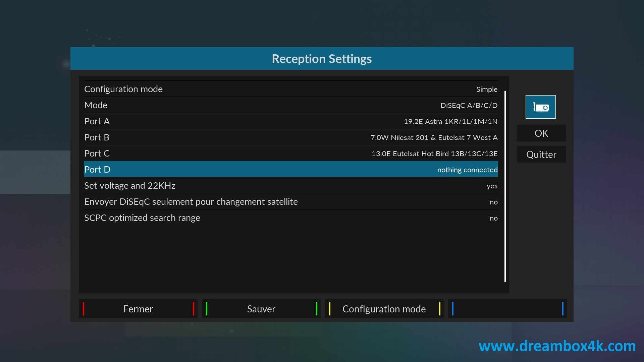Click the vertical scrollbar of the settings list
Viewport: 644px width, 362px height.
[505, 186]
